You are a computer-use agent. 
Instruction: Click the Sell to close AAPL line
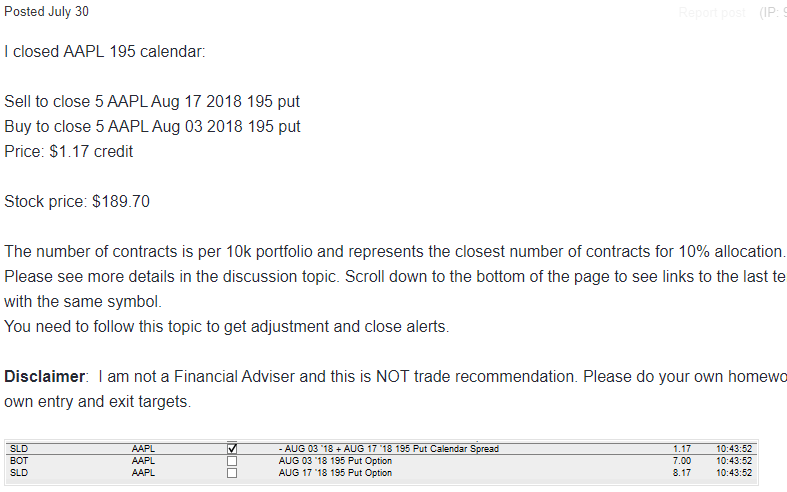152,101
